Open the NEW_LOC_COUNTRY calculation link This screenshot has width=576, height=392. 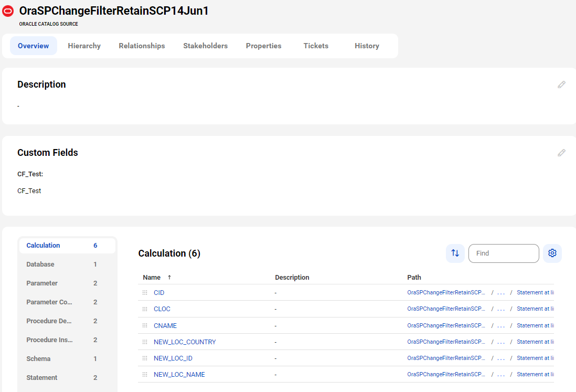click(185, 342)
